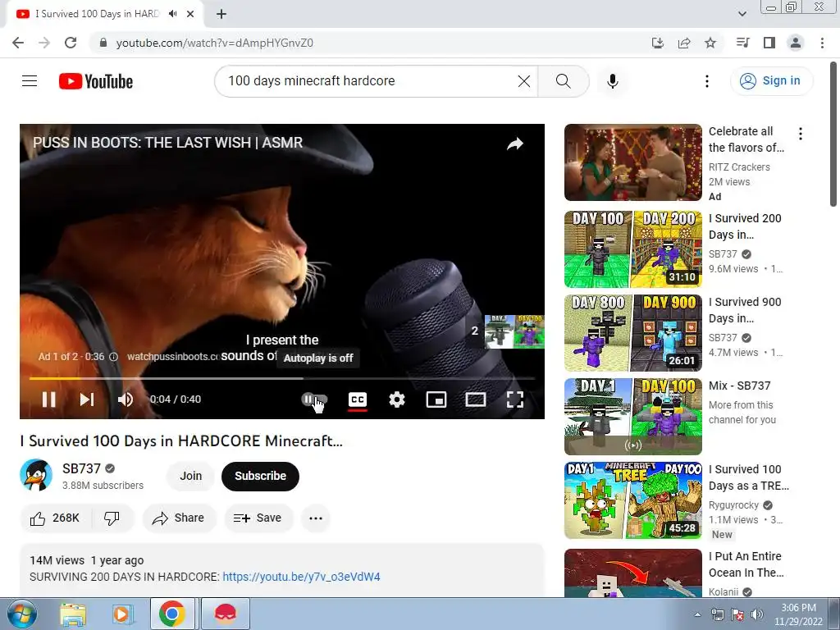The width and height of the screenshot is (840, 630).
Task: Open YouTube settings three-dot menu
Action: click(706, 81)
